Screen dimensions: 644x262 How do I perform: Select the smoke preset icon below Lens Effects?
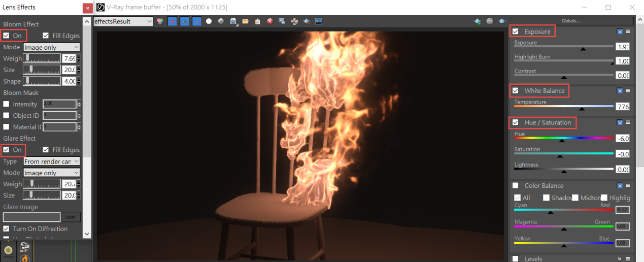click(x=24, y=247)
